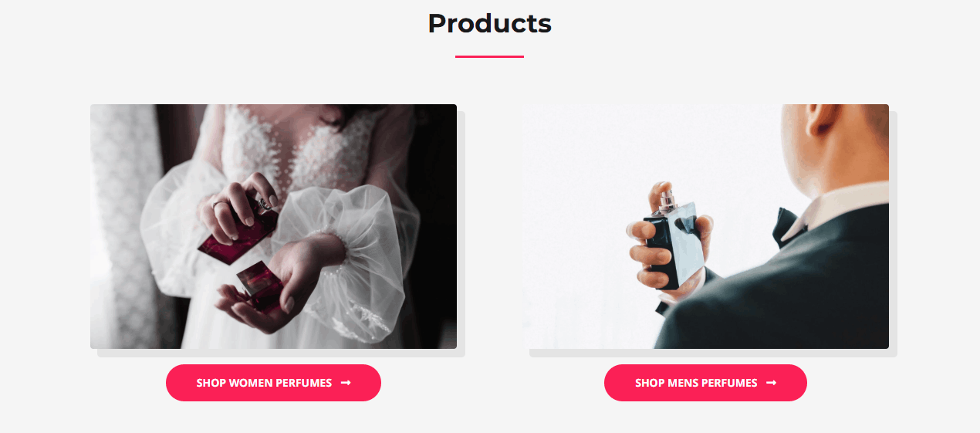This screenshot has height=433, width=980.
Task: Select the man in suit perfume photo
Action: pos(705,226)
